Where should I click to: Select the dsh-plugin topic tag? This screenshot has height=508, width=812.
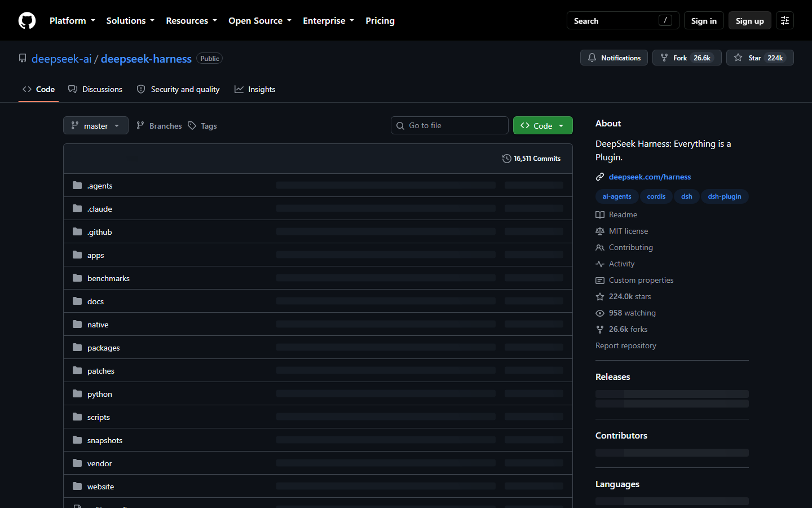[x=725, y=196]
